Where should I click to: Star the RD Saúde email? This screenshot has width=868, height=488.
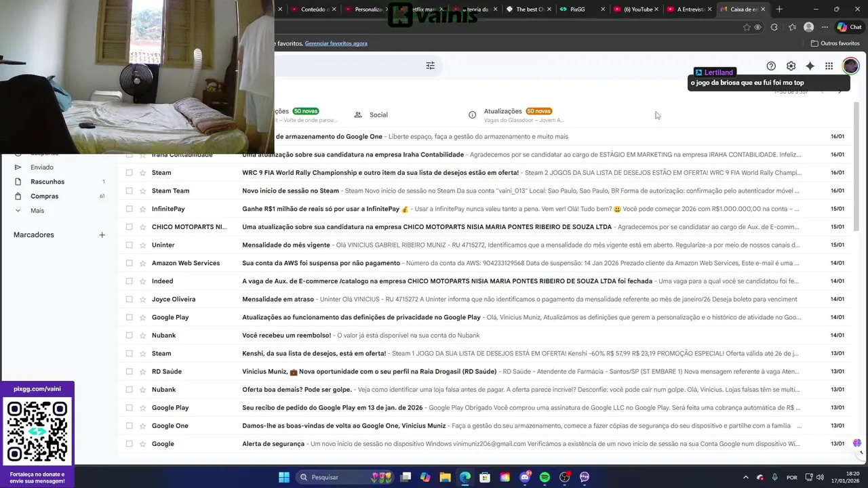(x=142, y=371)
